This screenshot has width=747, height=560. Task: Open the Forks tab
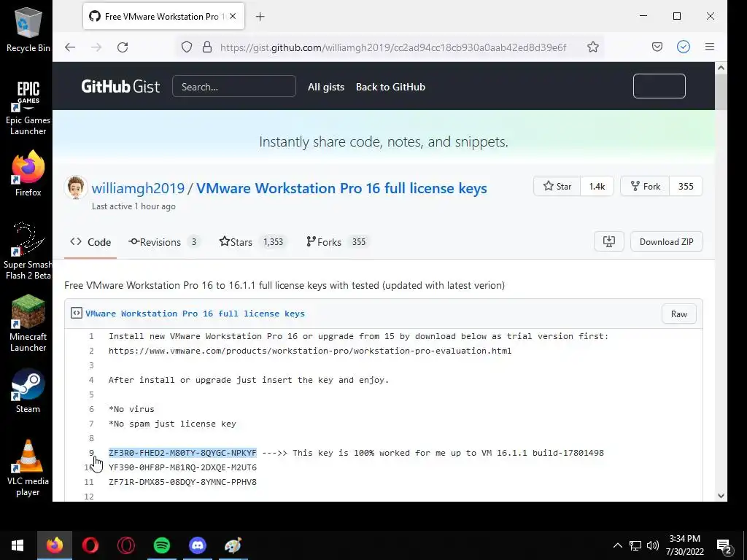tap(337, 242)
